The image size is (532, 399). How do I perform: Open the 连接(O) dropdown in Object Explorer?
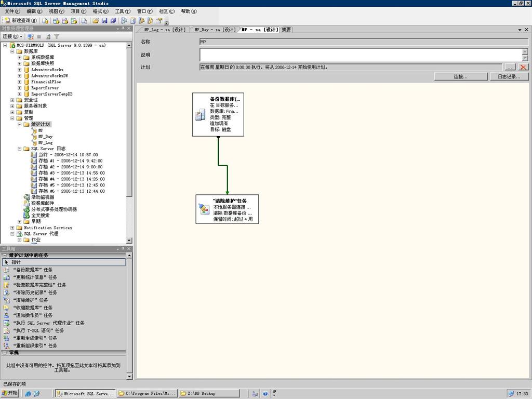(x=12, y=36)
